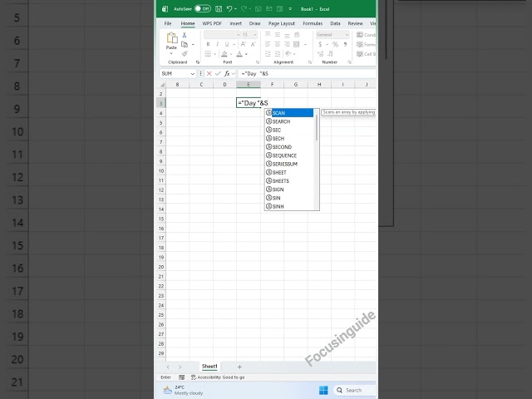This screenshot has height=399, width=532.
Task: Click the Comma Style icon
Action: point(345,44)
